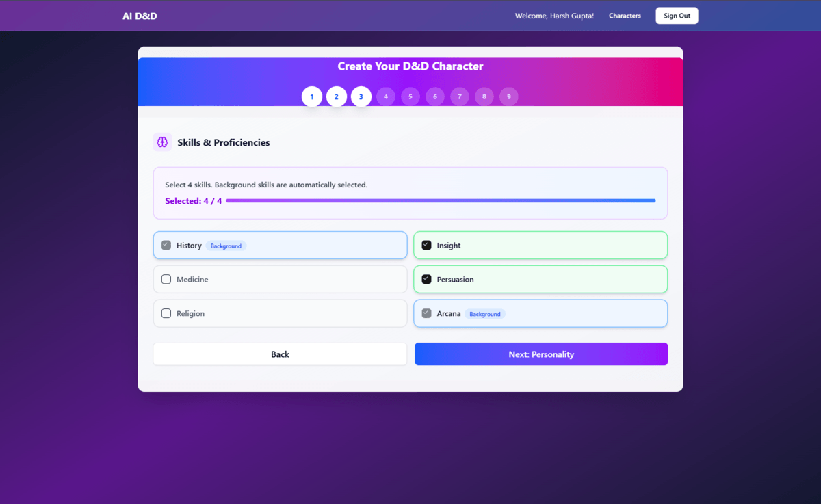Select step 7 in the stepper
This screenshot has width=821, height=504.
460,96
